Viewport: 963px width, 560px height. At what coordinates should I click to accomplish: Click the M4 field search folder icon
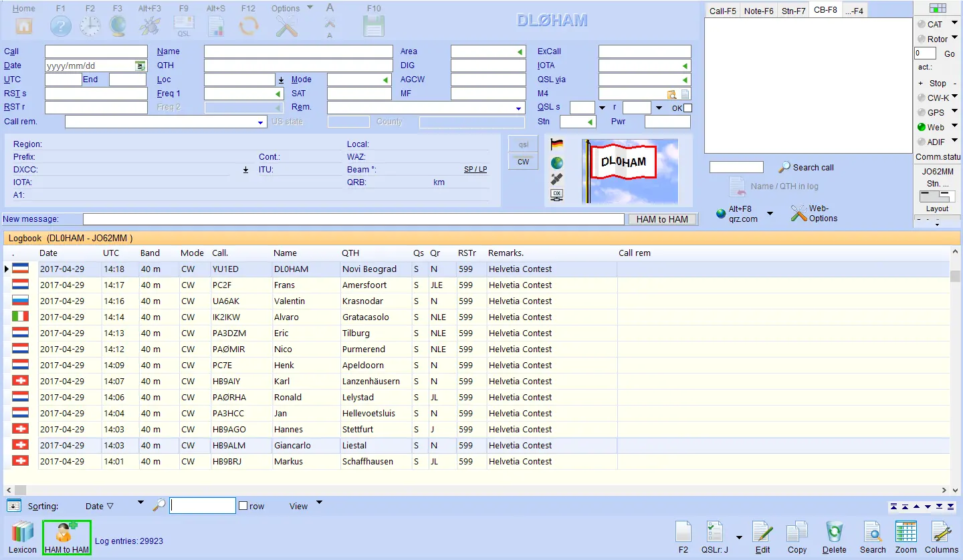(x=672, y=94)
